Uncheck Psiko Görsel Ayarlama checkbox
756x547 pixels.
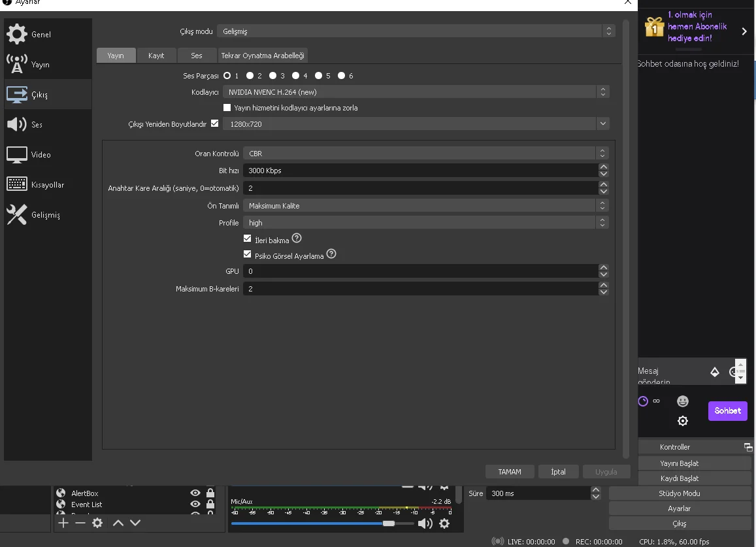[248, 254]
